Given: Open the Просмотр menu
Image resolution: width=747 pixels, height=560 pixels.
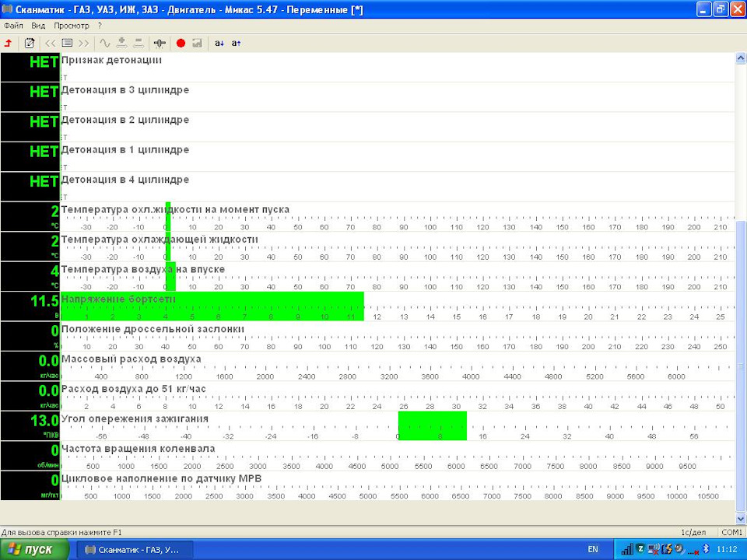Looking at the screenshot, I should 72,26.
